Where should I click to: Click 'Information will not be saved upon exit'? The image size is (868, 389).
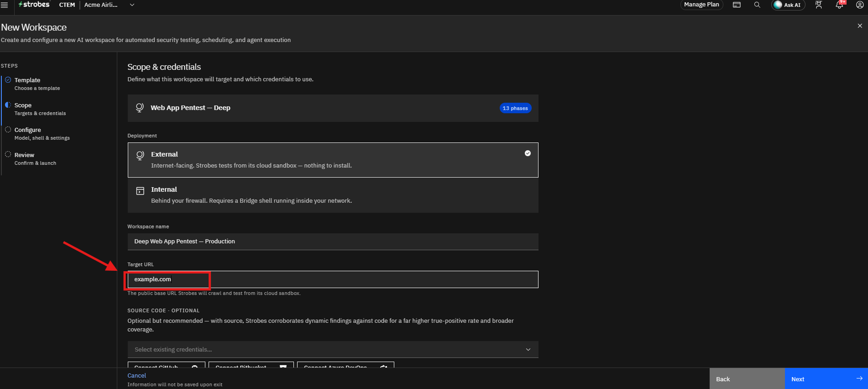[175, 384]
